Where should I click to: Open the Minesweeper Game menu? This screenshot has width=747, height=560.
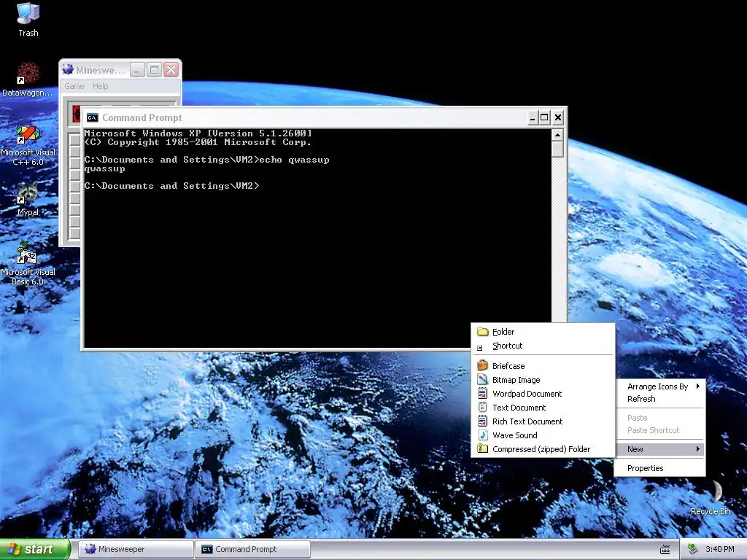(74, 86)
